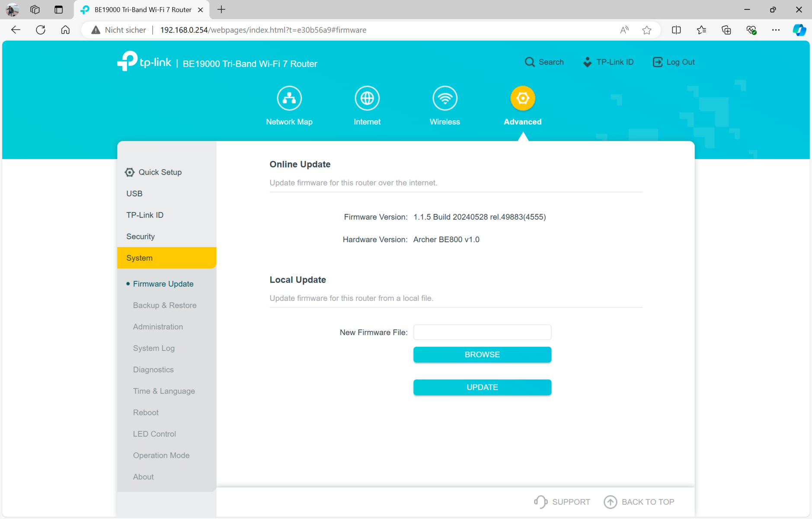Activate the Read Aloud icon
The width and height of the screenshot is (812, 519).
pos(624,30)
